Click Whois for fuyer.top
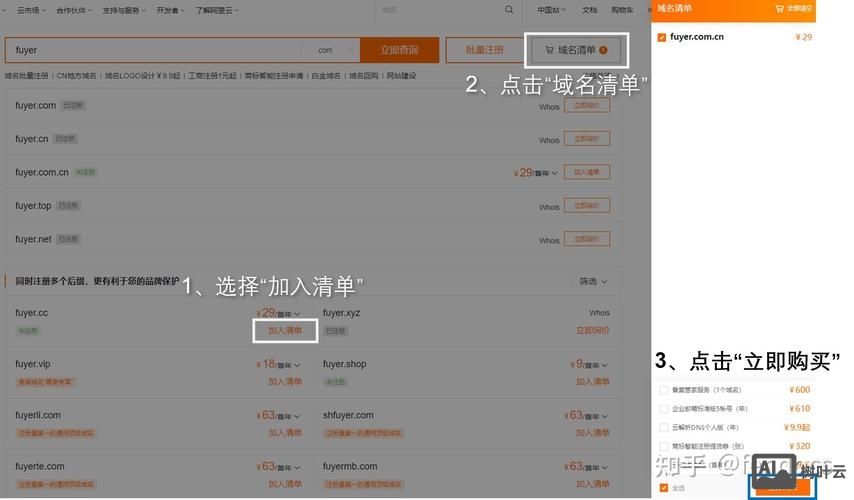This screenshot has height=500, width=854. click(x=549, y=207)
